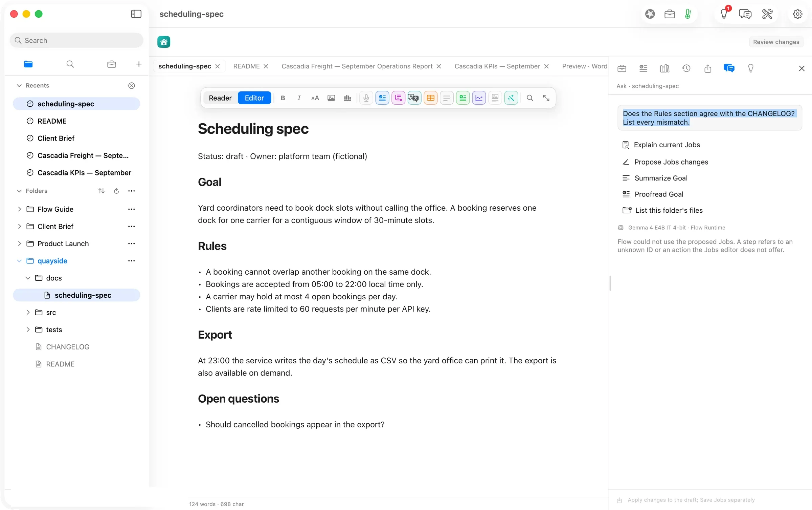Screen dimensions: 812x510
Task: Switch to Editor mode
Action: coord(254,98)
